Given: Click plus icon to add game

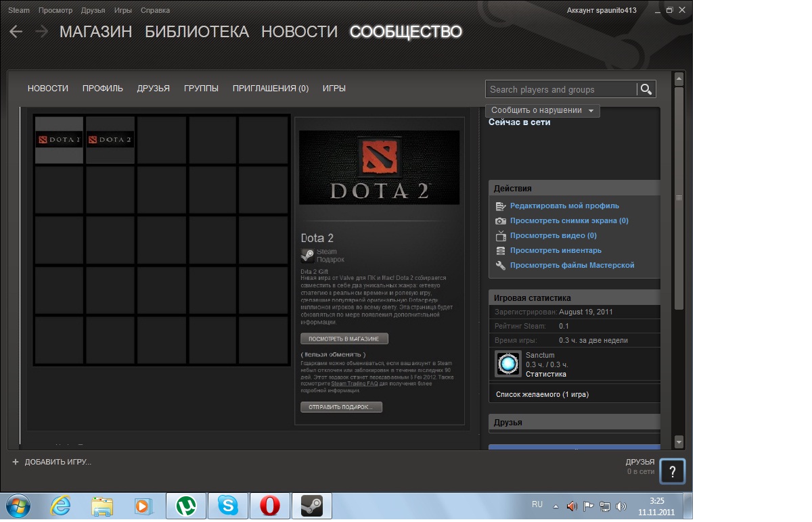Looking at the screenshot, I should [16, 462].
